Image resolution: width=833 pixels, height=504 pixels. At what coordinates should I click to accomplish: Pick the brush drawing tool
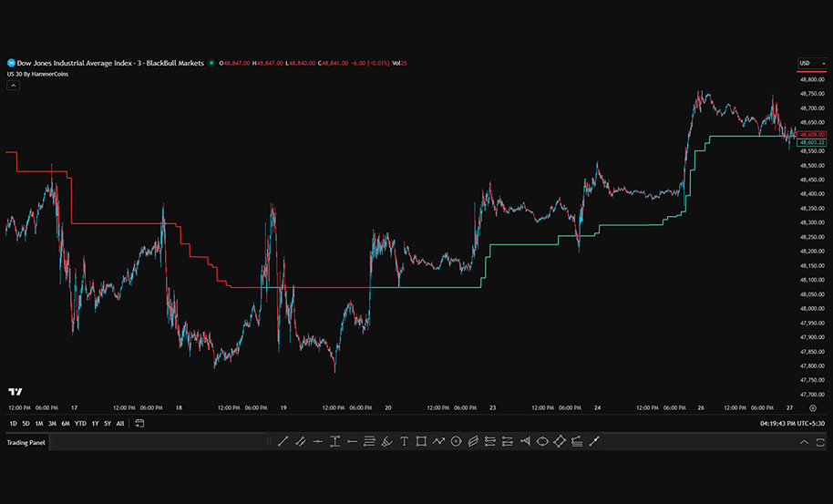386,442
